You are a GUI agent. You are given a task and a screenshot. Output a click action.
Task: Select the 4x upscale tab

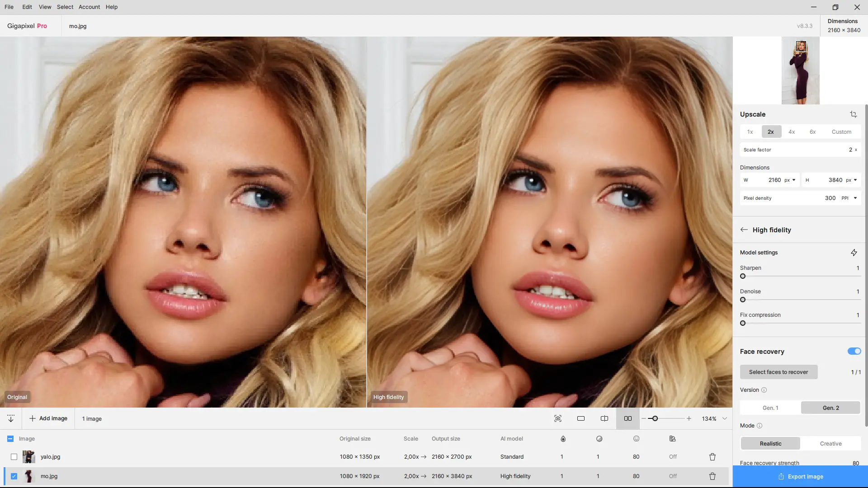tap(792, 132)
